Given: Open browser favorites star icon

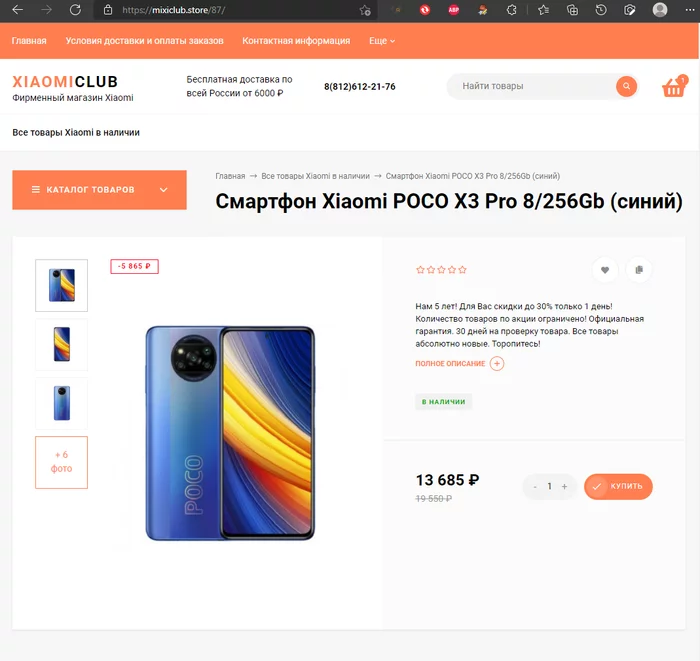Looking at the screenshot, I should pos(543,10).
